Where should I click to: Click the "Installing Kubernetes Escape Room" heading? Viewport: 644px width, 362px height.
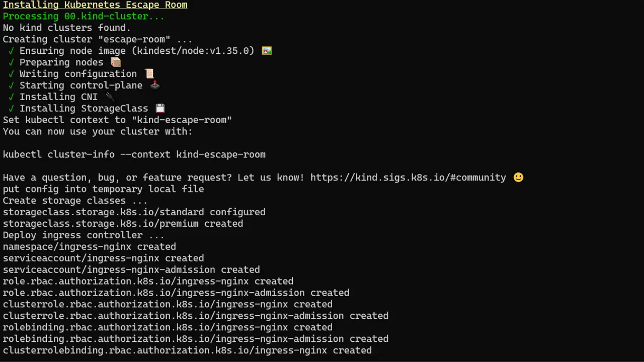[95, 5]
